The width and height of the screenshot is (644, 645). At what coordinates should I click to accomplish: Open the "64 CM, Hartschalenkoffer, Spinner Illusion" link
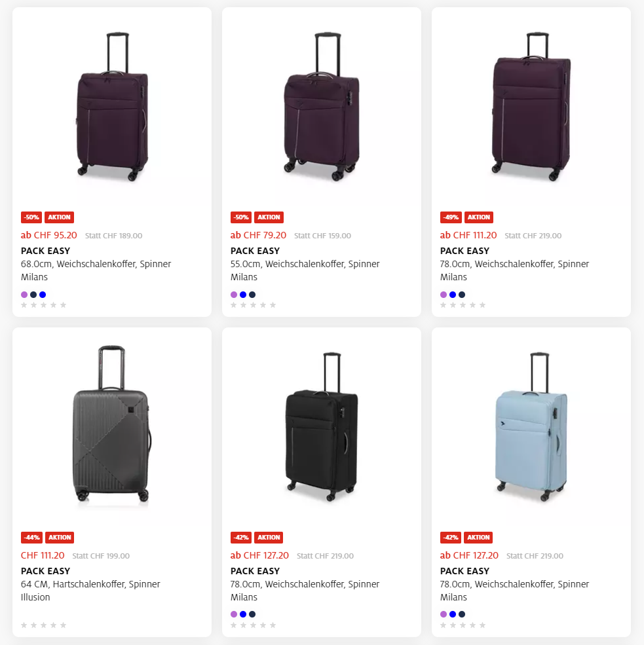[90, 591]
